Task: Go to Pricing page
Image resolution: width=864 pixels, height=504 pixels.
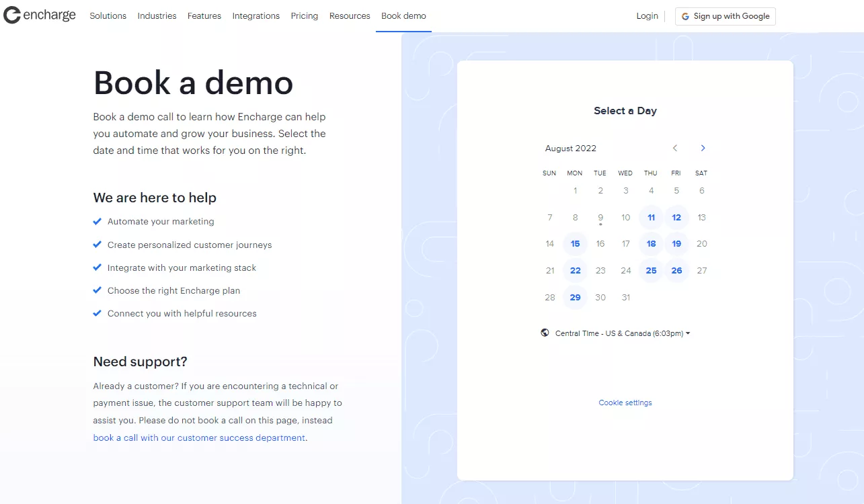Action: click(x=305, y=16)
